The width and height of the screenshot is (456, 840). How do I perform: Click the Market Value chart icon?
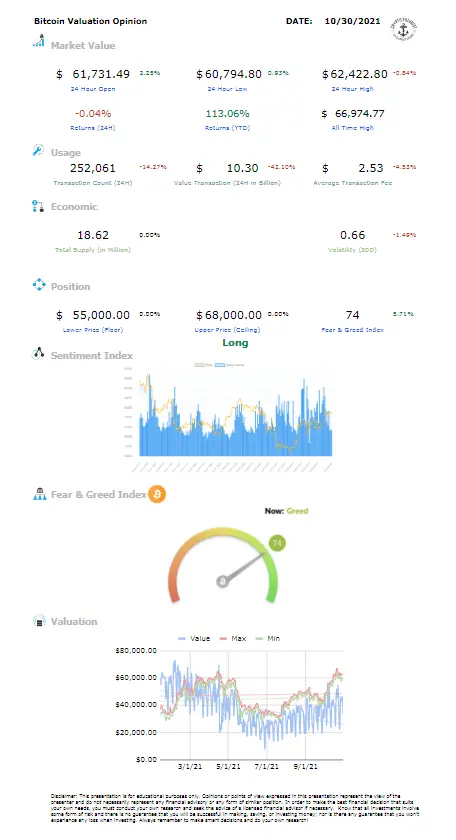pos(38,41)
